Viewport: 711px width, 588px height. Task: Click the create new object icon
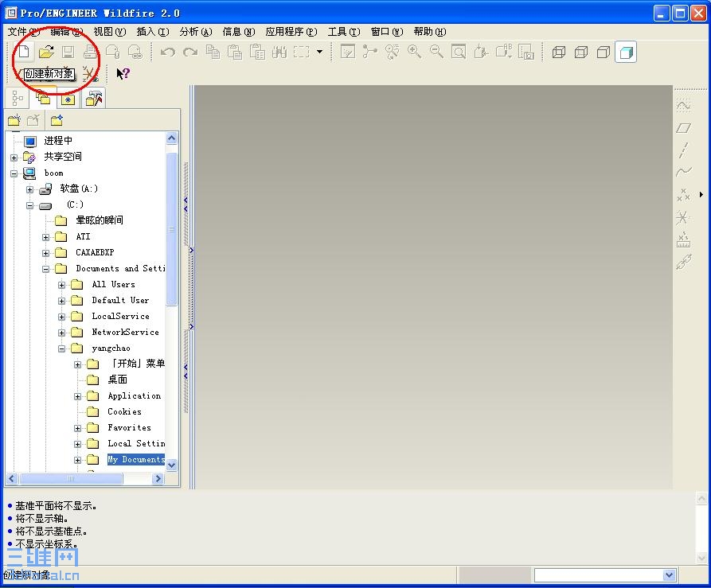pos(24,52)
